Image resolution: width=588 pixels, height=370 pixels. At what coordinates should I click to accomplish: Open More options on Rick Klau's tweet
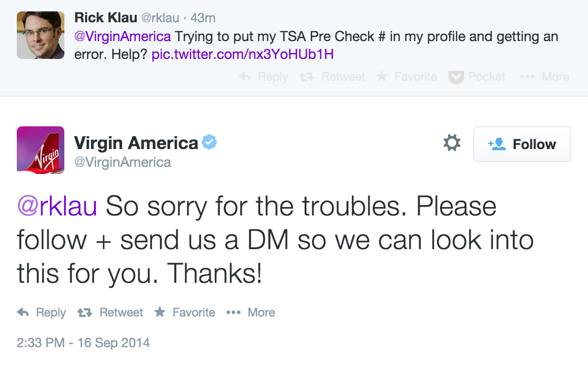tap(544, 77)
